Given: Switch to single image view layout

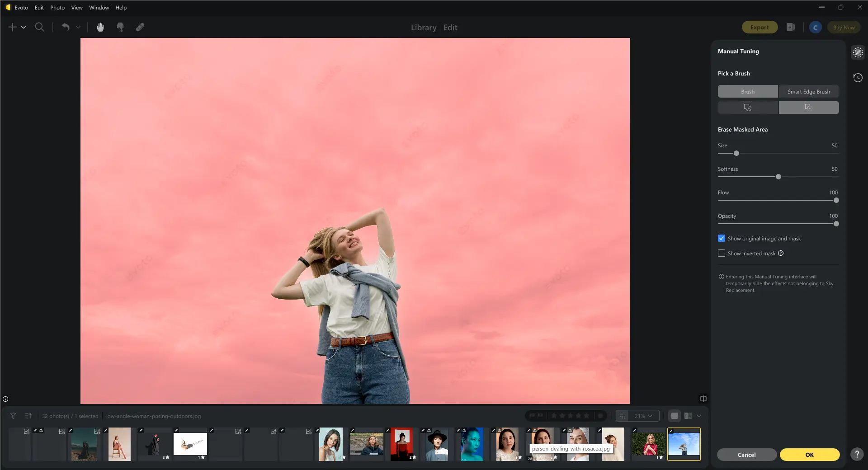Looking at the screenshot, I should [x=675, y=416].
